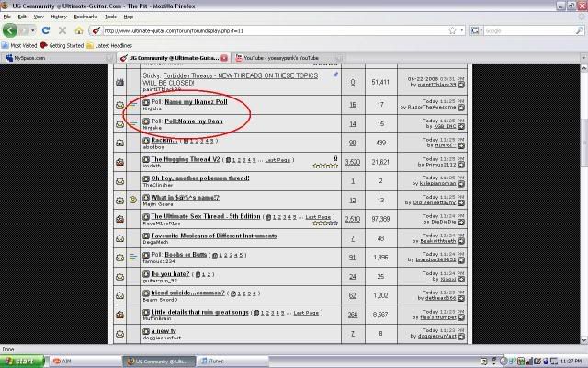Click the paperclip icon on Forbidden Threads row
This screenshot has width=588, height=368.
(335, 75)
